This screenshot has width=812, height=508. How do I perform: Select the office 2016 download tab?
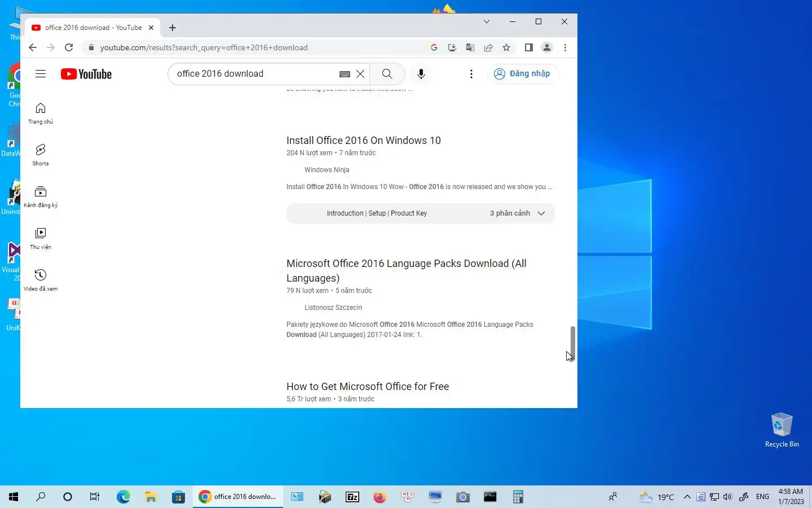coord(93,27)
